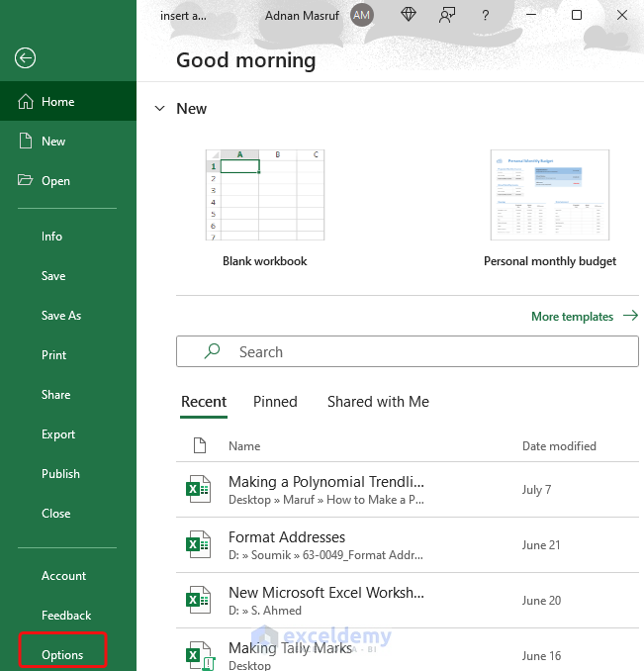This screenshot has width=644, height=671.
Task: Maximize the Excel window
Action: point(577,15)
